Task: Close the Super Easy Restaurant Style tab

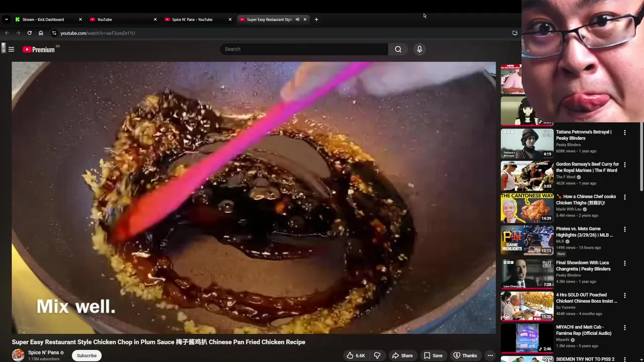Action: pyautogui.click(x=305, y=20)
